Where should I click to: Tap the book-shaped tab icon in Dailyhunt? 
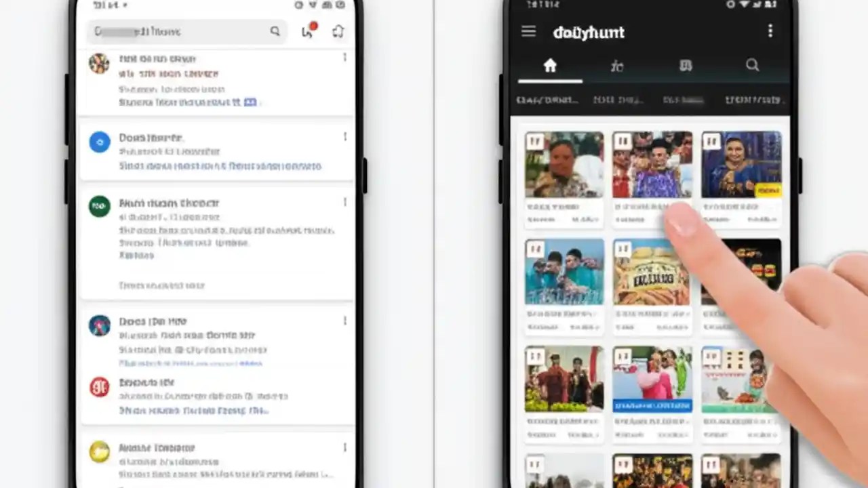[686, 65]
